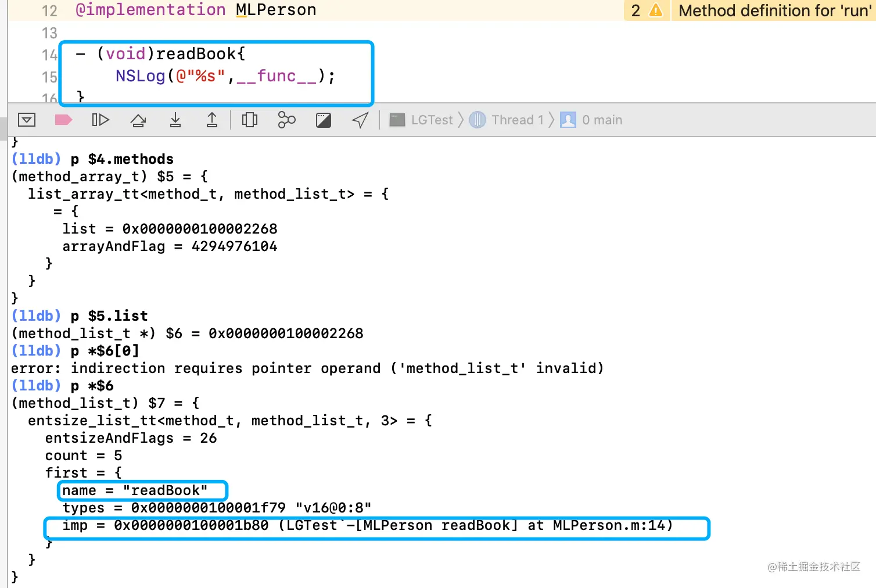The height and width of the screenshot is (588, 876).
Task: Click the name = "readBook" console line
Action: [135, 490]
